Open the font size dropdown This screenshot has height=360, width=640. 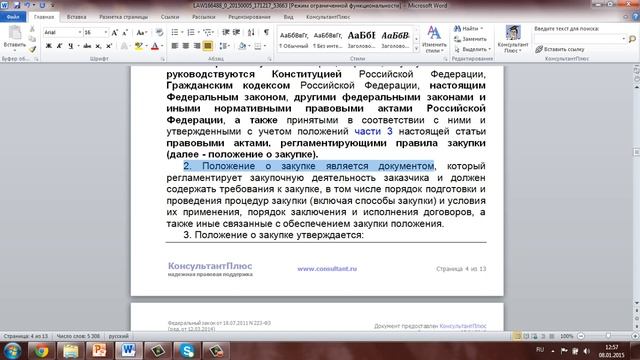tap(106, 32)
